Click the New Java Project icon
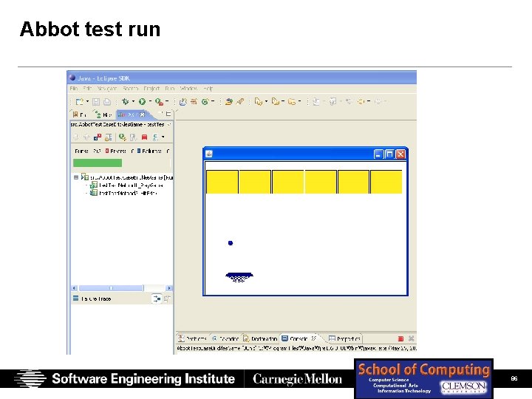Screen dimensions: 532x399 [183, 101]
